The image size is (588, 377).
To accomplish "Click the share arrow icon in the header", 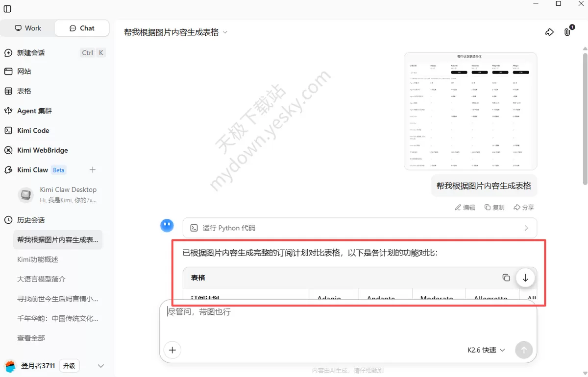I will [x=549, y=32].
